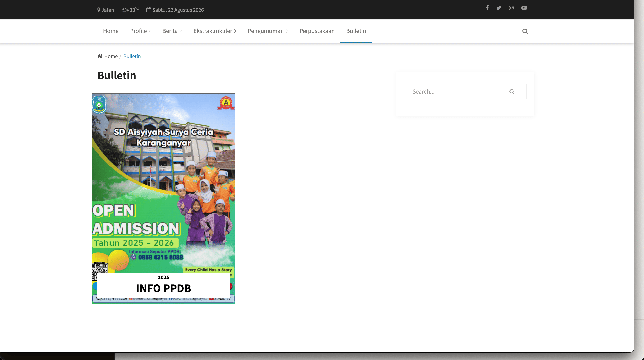Click the Bulletin page heading
Screen dimensions: 644x360
point(117,75)
